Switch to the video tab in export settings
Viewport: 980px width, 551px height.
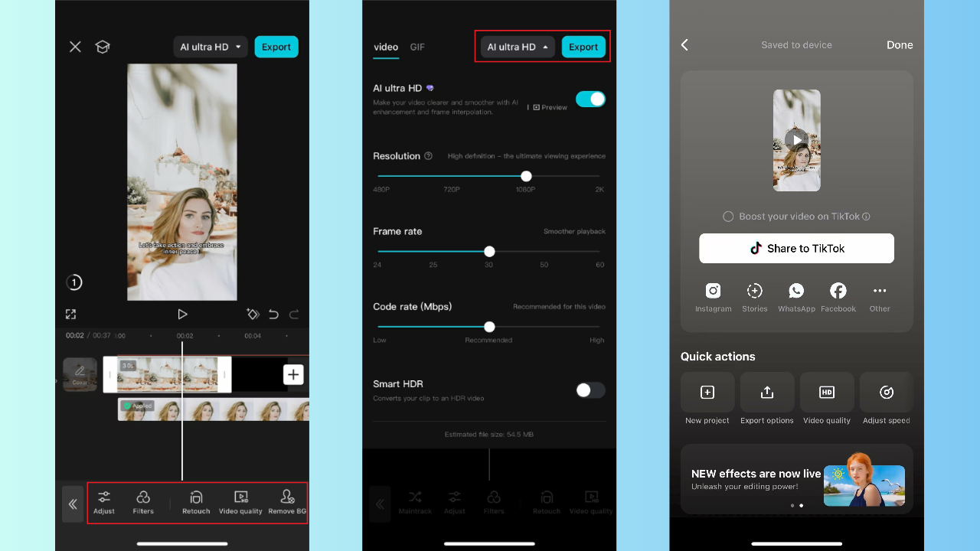pos(386,47)
